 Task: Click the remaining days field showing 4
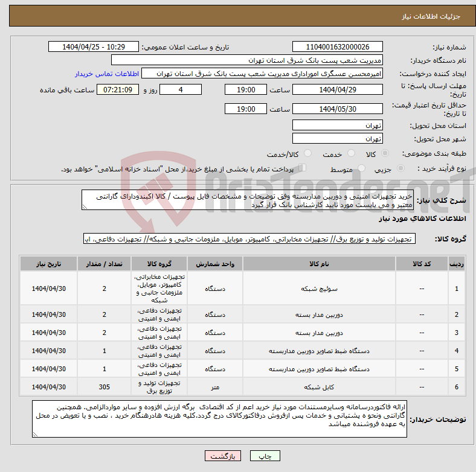pyautogui.click(x=181, y=89)
